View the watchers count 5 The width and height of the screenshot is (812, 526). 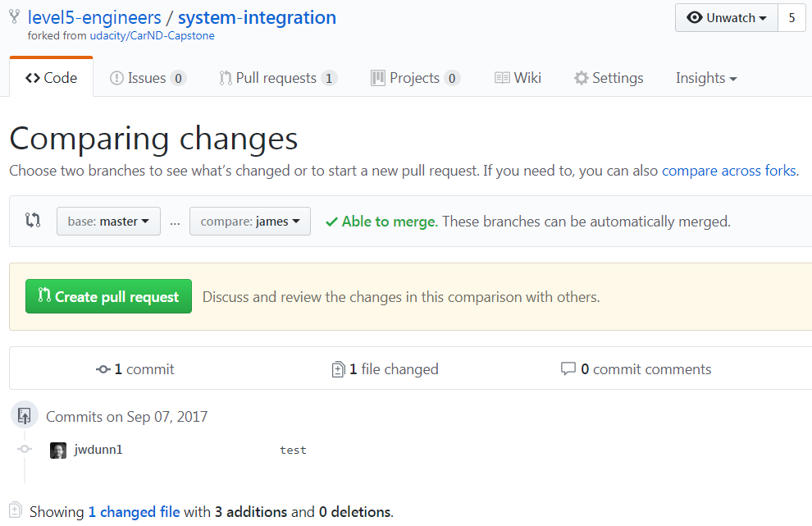tap(791, 17)
